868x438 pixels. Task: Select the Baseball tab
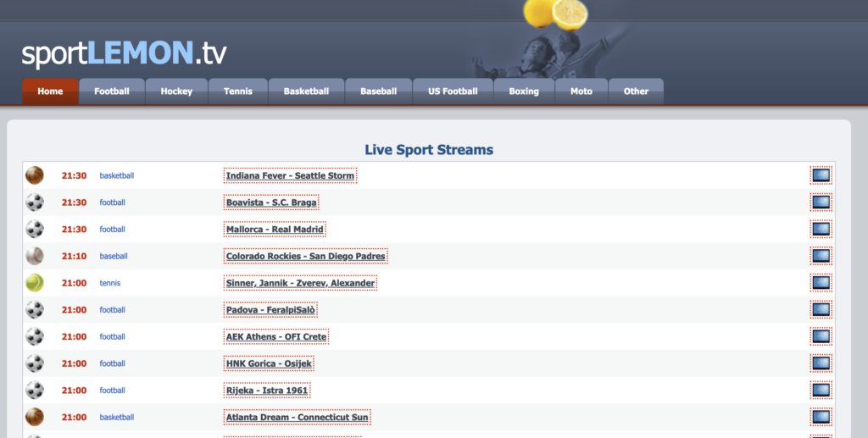click(379, 91)
